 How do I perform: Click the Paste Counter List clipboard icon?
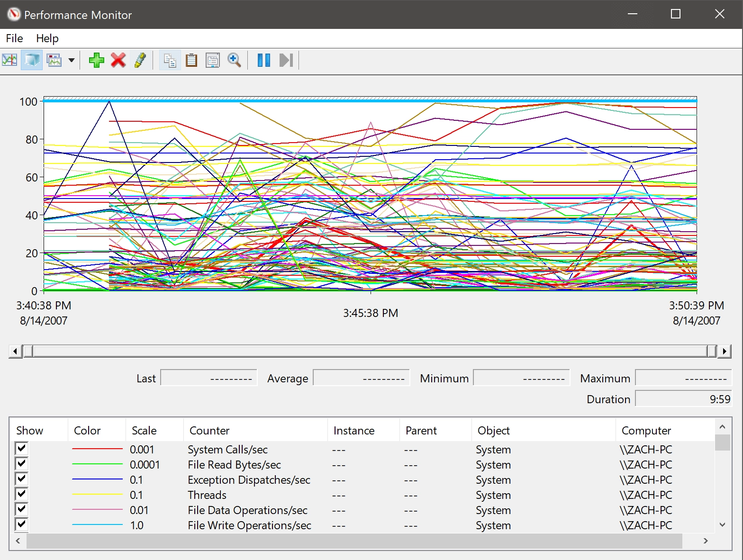(191, 60)
